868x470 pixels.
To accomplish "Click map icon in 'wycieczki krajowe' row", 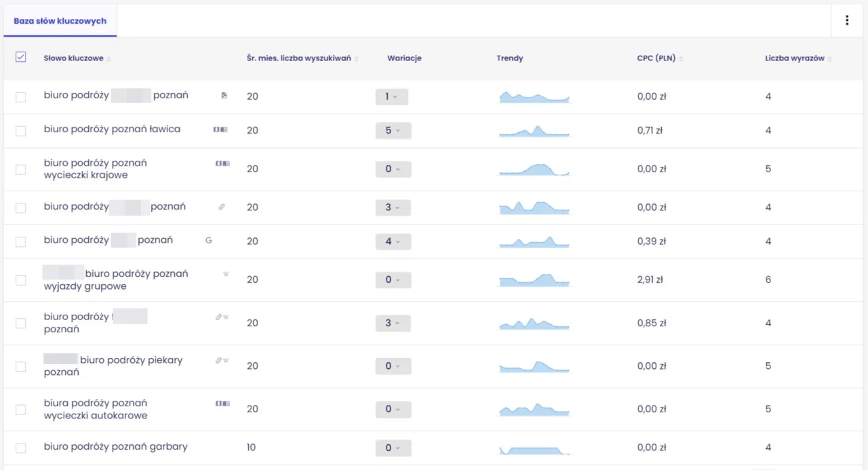I will [x=222, y=163].
